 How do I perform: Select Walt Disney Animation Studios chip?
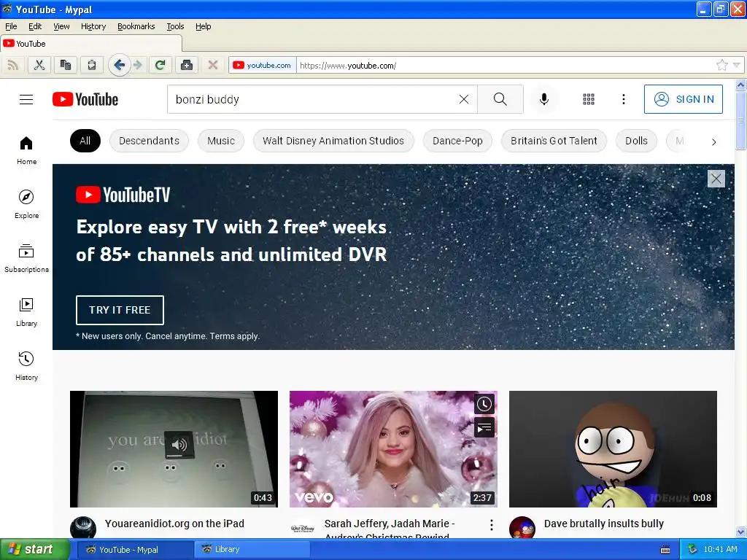(x=333, y=141)
